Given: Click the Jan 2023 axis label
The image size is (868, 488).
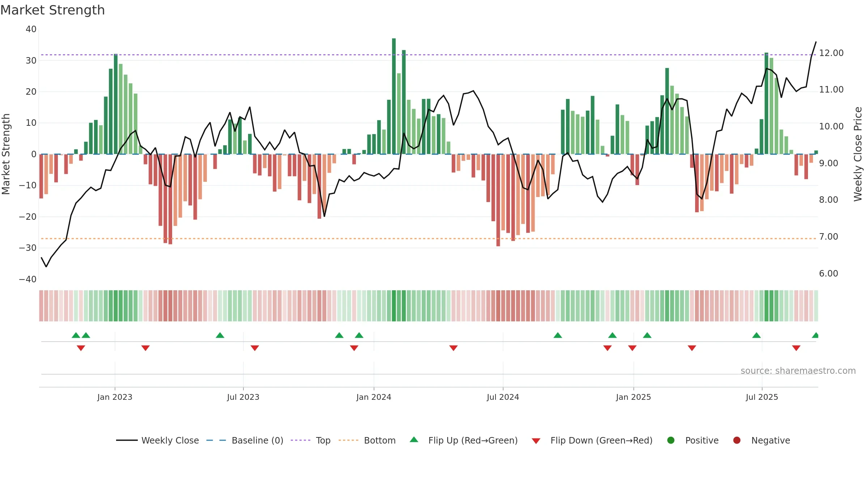Looking at the screenshot, I should [x=115, y=397].
